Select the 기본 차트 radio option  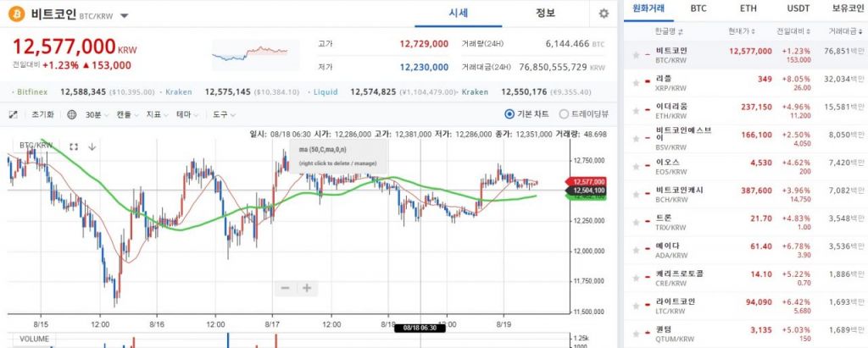(509, 114)
